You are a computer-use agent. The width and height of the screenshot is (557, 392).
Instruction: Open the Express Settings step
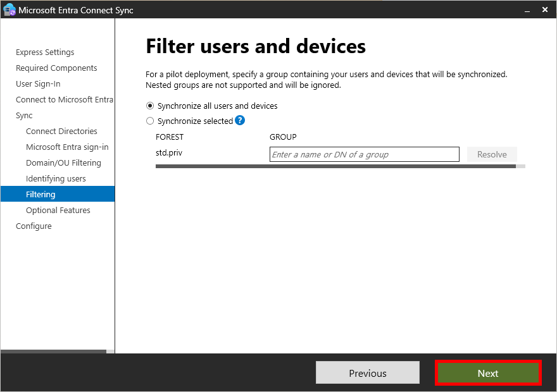tap(45, 52)
